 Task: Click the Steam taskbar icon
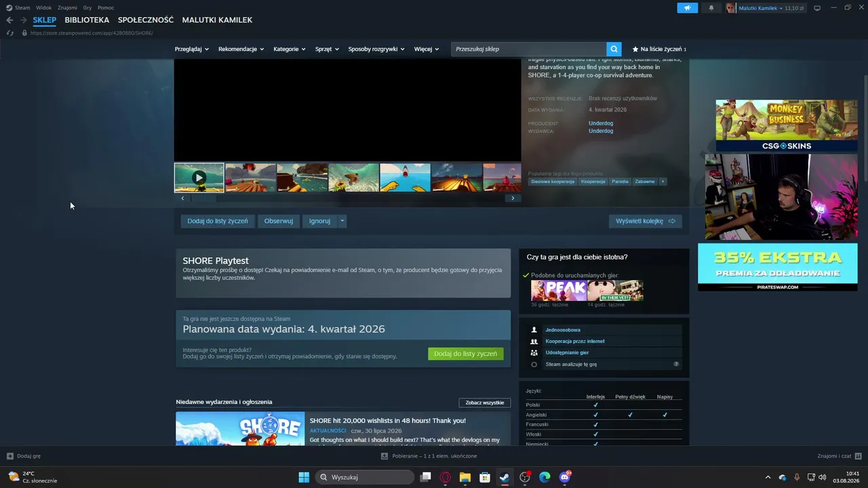click(505, 477)
